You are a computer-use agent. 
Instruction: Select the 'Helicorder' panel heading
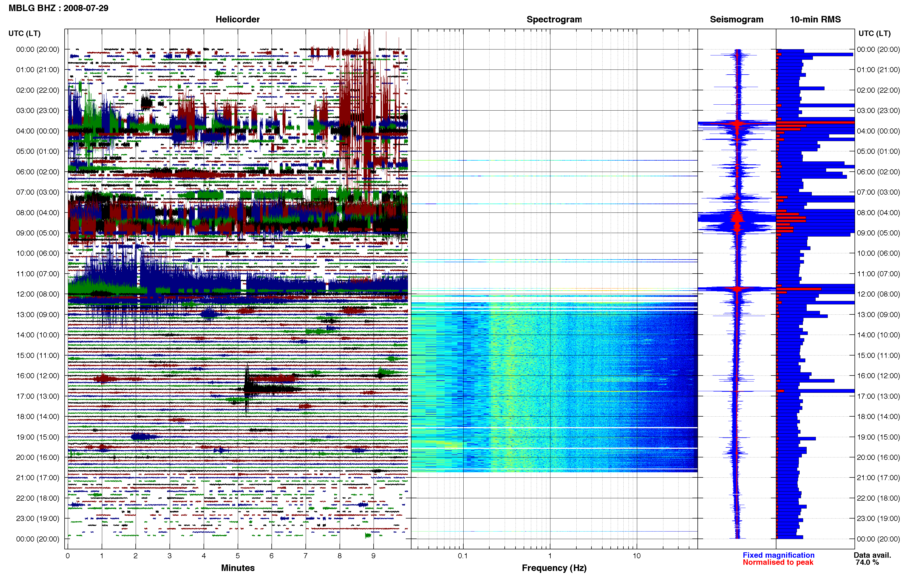coord(237,19)
